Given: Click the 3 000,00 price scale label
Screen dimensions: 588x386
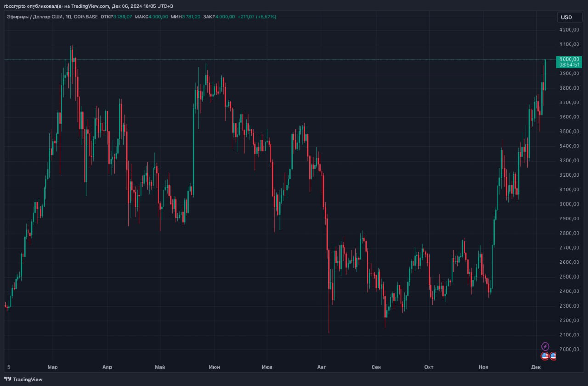Looking at the screenshot, I should [569, 204].
